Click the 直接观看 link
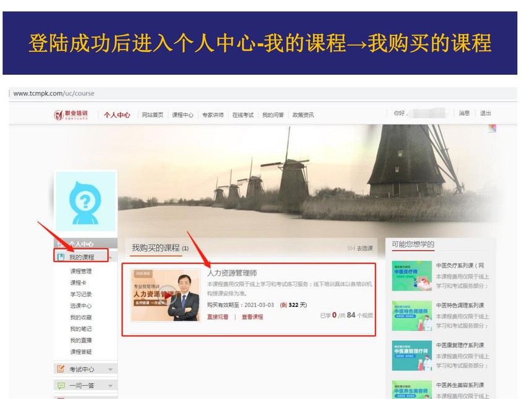Viewport: 532px width, 399px height. pos(218,317)
